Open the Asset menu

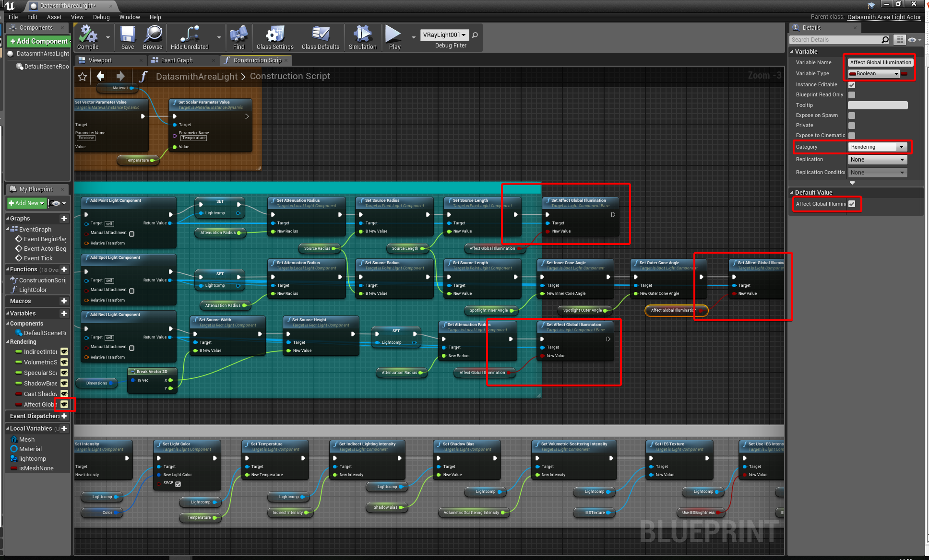point(54,17)
